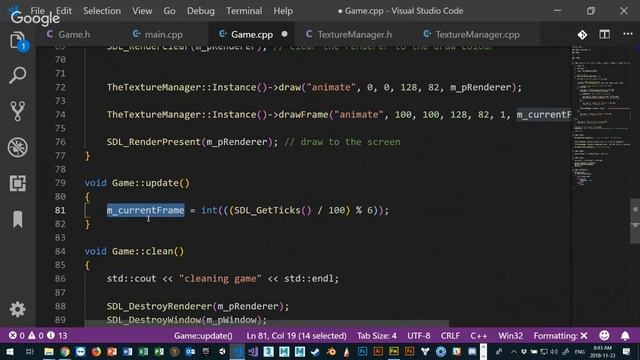Image resolution: width=640 pixels, height=360 pixels.
Task: Open Action Center on the taskbar
Action: pyautogui.click(x=627, y=351)
